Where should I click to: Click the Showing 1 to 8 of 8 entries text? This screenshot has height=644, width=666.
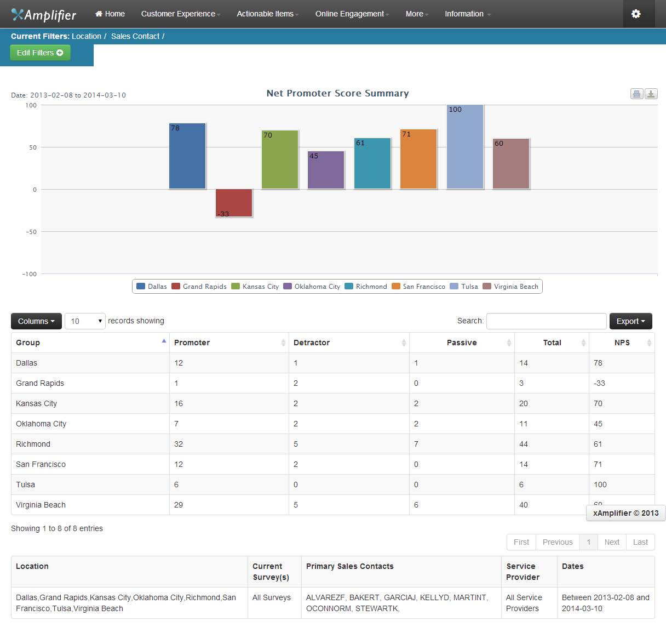57,528
